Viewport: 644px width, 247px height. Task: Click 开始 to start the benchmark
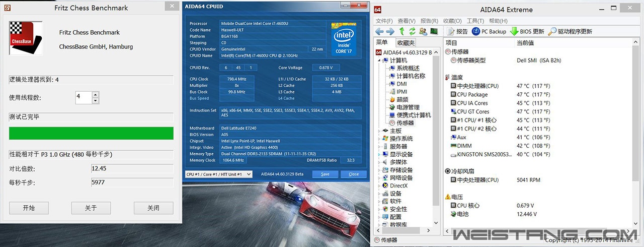click(29, 208)
